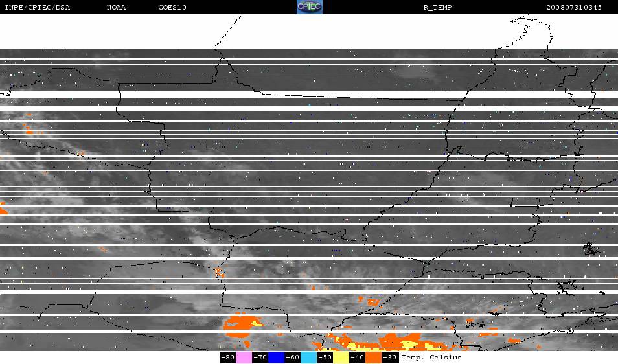Select the yellow legend color swatch
This screenshot has width=618, height=364.
tap(341, 358)
